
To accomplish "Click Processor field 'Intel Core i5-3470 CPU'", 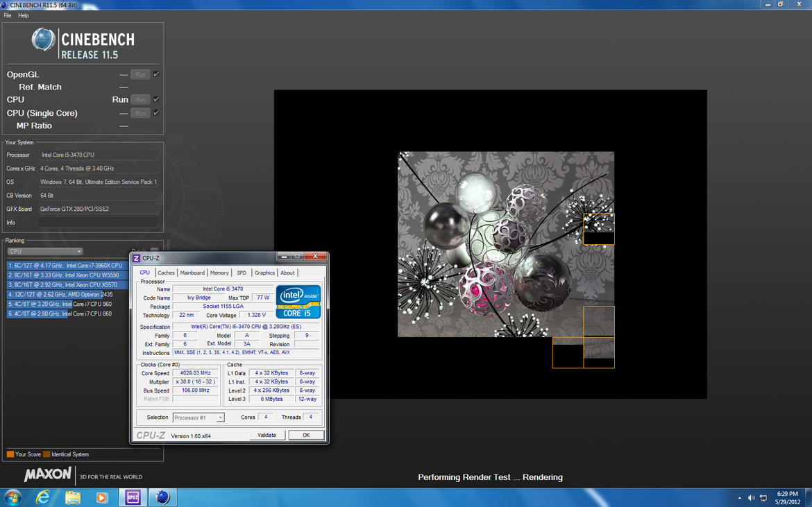I will click(x=98, y=155).
